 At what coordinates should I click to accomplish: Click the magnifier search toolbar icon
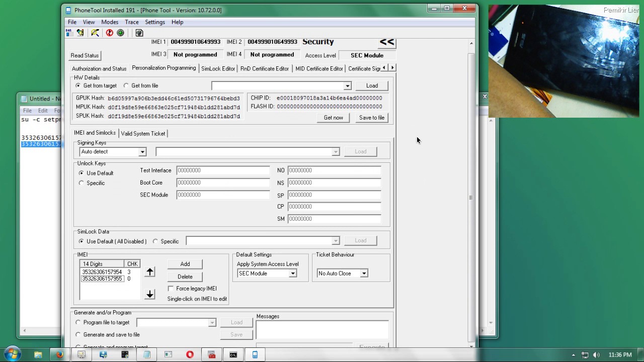point(95,33)
